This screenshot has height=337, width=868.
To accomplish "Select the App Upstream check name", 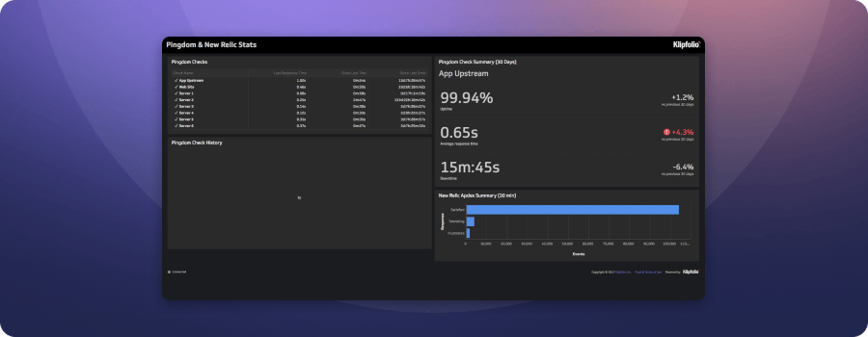I will tap(191, 80).
